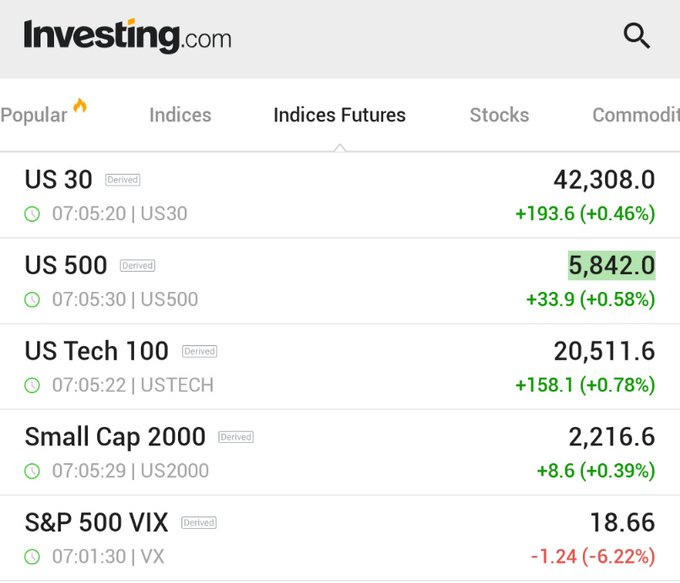680x583 pixels.
Task: Go to Investing.com home via the logo
Action: point(128,36)
